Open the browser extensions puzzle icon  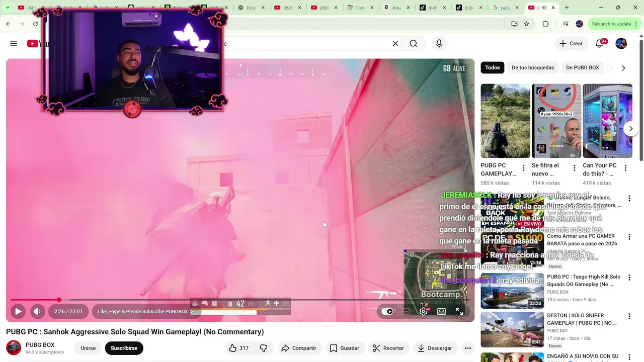(x=545, y=24)
